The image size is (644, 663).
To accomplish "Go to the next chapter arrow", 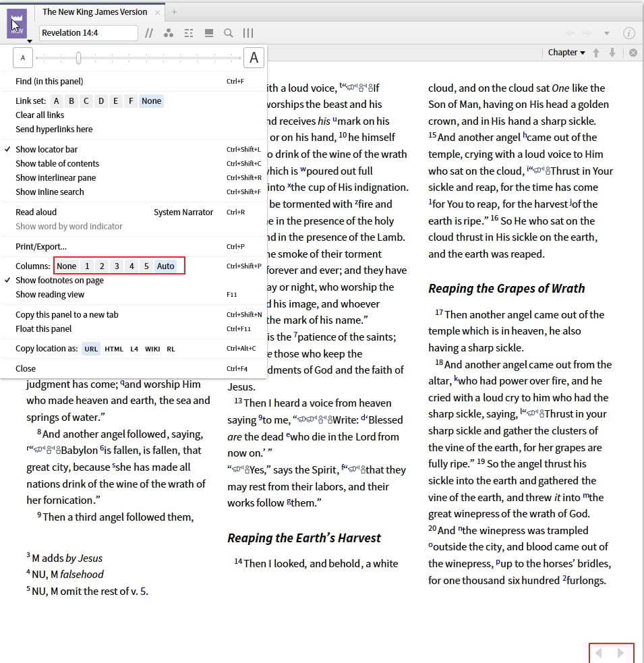I will pyautogui.click(x=612, y=53).
